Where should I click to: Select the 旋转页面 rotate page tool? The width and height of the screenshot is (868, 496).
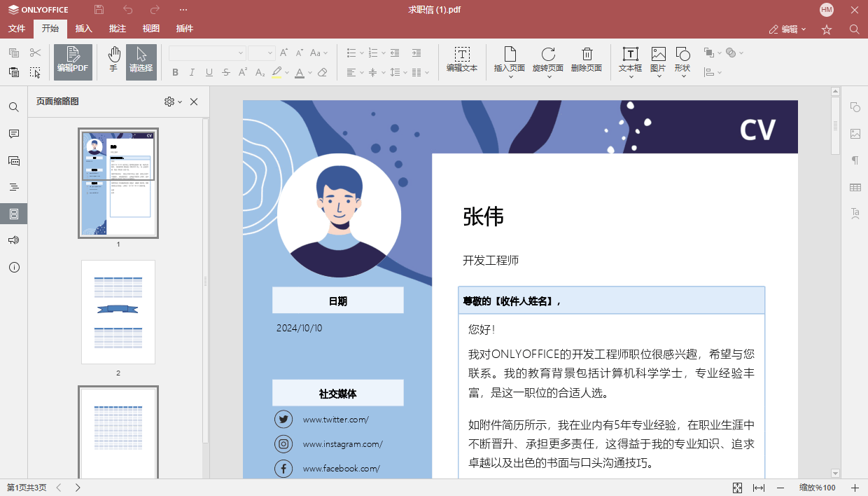548,61
